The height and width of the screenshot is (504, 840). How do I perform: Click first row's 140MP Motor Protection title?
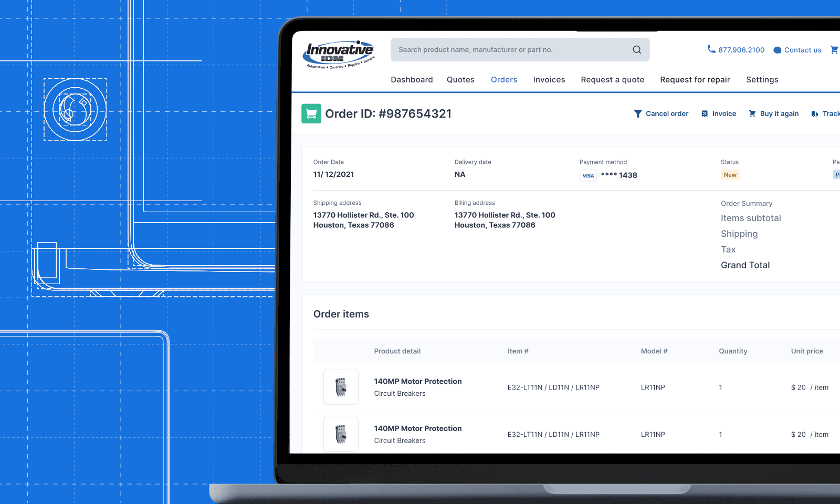[418, 382]
